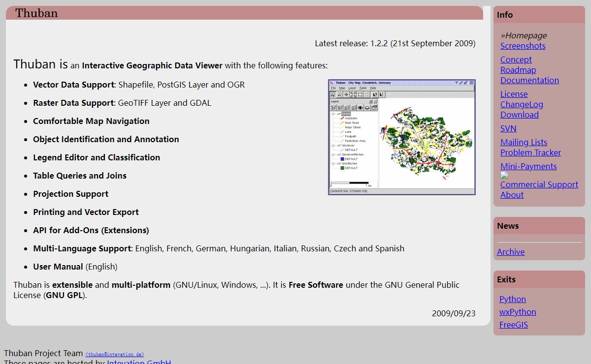Follow the Commercial Support link
Viewport: 591px width, 364px height.
point(539,184)
